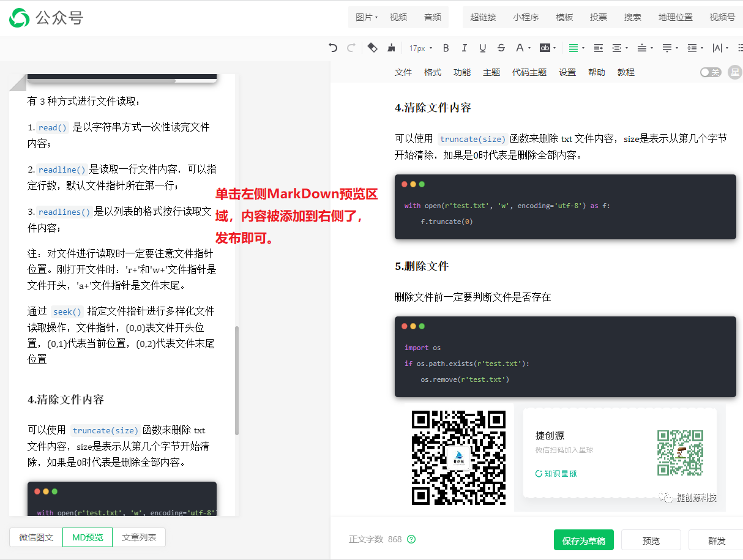
Task: Open the 设置 menu
Action: coord(567,72)
